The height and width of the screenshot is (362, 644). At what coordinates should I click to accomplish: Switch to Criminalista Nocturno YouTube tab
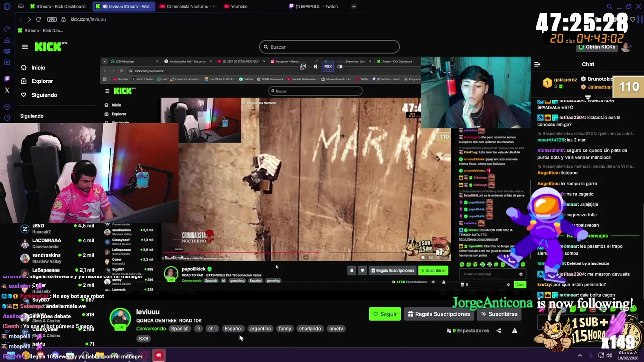[187, 7]
